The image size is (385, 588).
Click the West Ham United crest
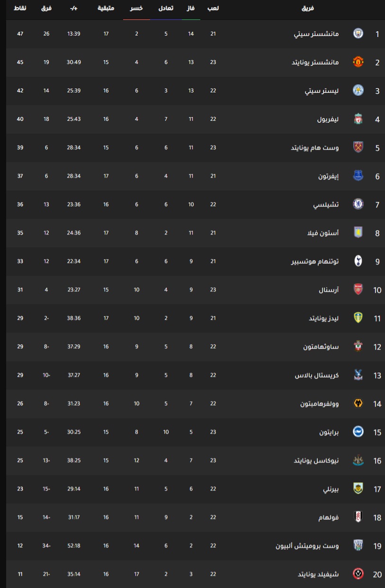(358, 147)
